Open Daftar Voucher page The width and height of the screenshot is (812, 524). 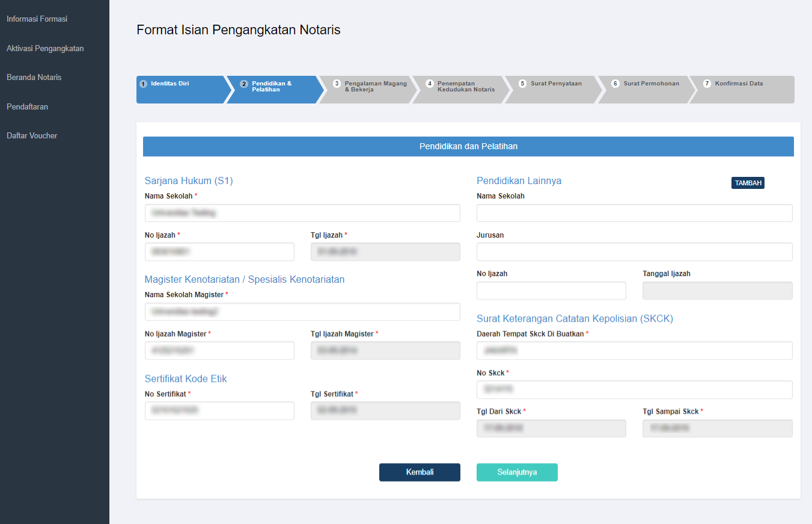[x=32, y=136]
